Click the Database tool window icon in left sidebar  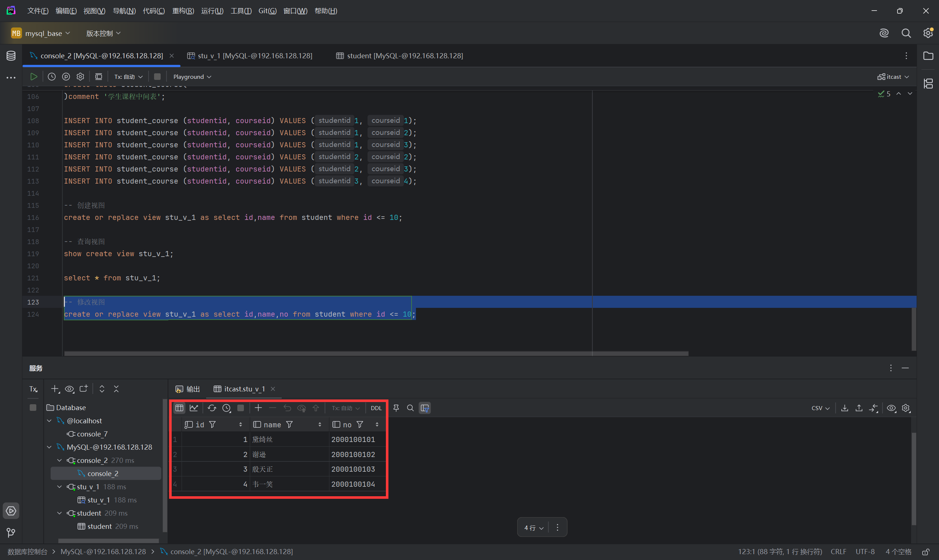[x=11, y=56]
